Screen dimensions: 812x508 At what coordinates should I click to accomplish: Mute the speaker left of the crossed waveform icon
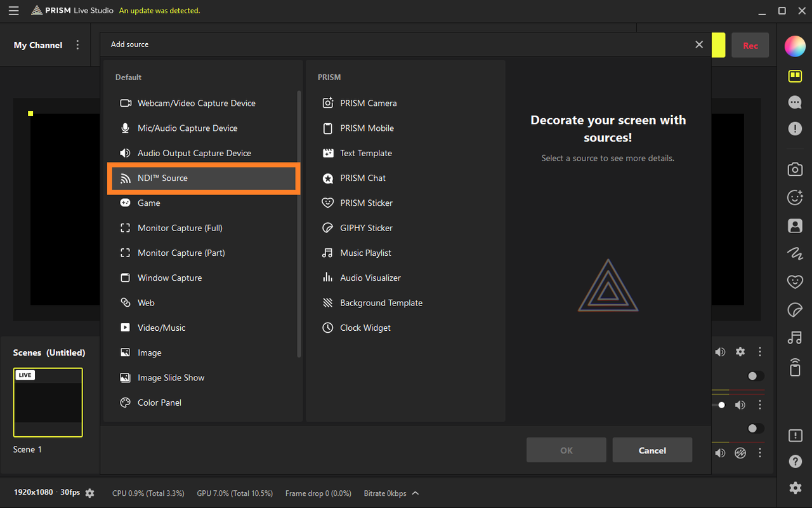pos(720,453)
